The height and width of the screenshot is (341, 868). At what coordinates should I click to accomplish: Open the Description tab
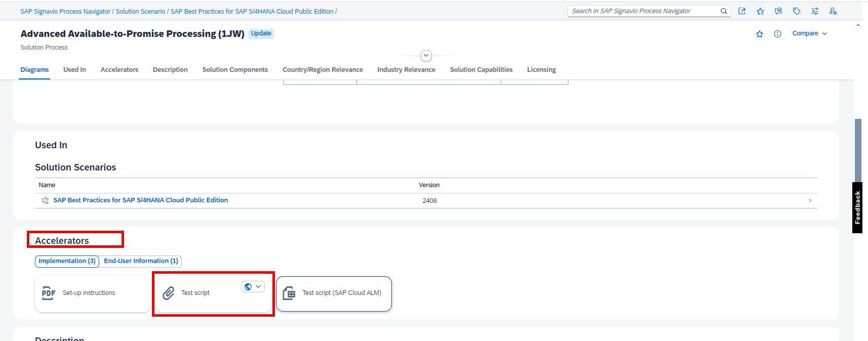pos(170,70)
